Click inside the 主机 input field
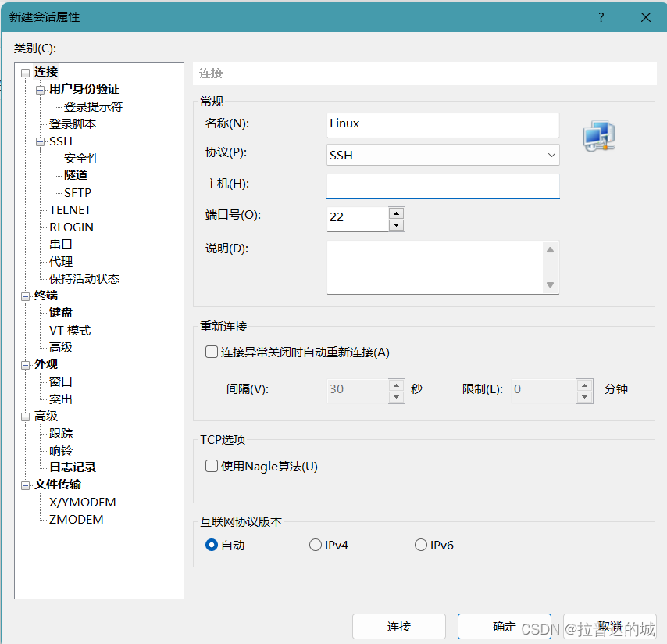The width and height of the screenshot is (667, 644). [x=443, y=186]
